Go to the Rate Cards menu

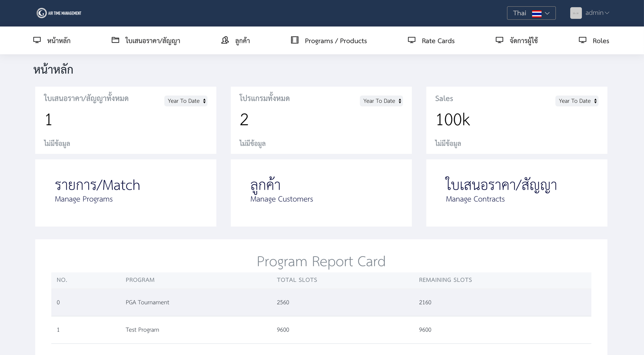438,41
